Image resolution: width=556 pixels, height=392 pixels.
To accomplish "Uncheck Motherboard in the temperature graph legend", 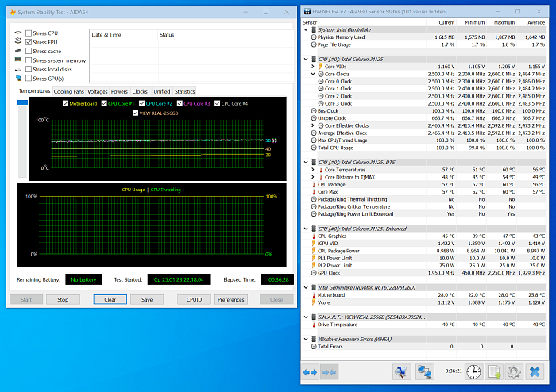I will click(65, 103).
